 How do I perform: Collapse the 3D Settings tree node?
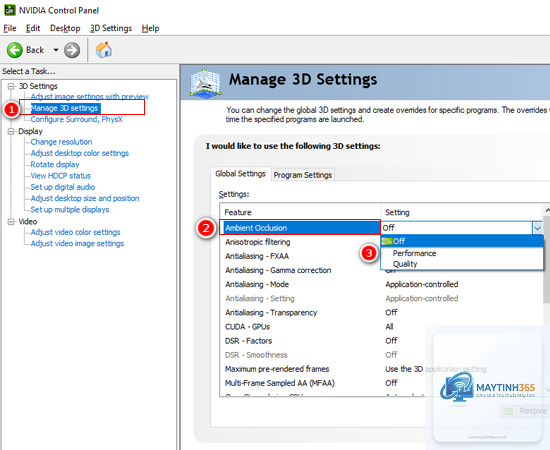click(x=11, y=86)
